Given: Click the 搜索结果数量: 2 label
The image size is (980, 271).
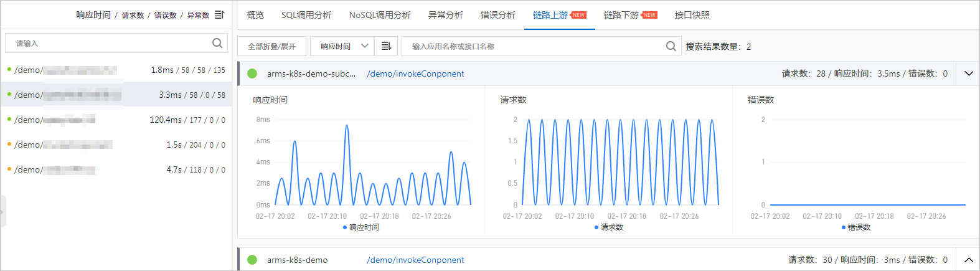Looking at the screenshot, I should pyautogui.click(x=719, y=46).
